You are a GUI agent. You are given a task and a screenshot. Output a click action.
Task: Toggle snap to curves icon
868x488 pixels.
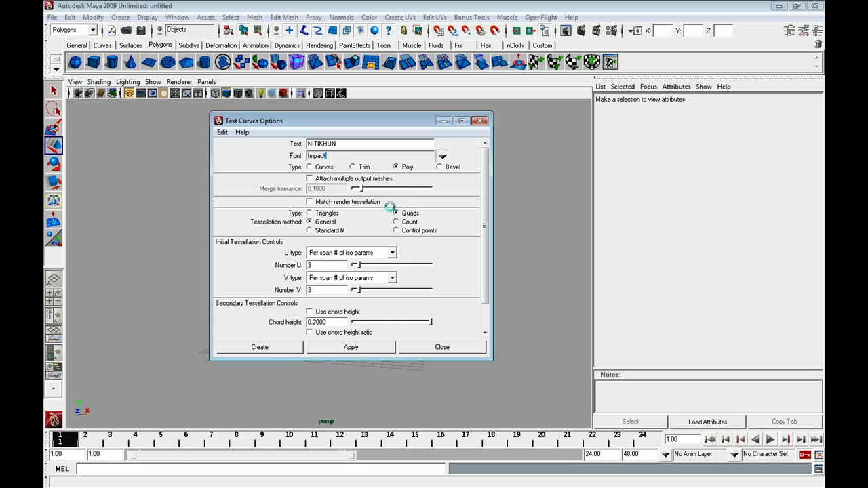point(452,30)
